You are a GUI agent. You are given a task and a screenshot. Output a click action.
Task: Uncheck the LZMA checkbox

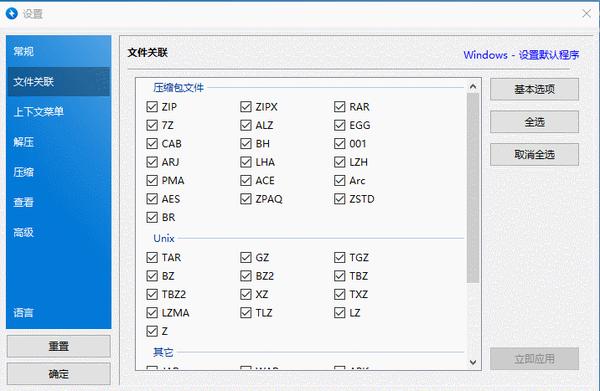(152, 313)
